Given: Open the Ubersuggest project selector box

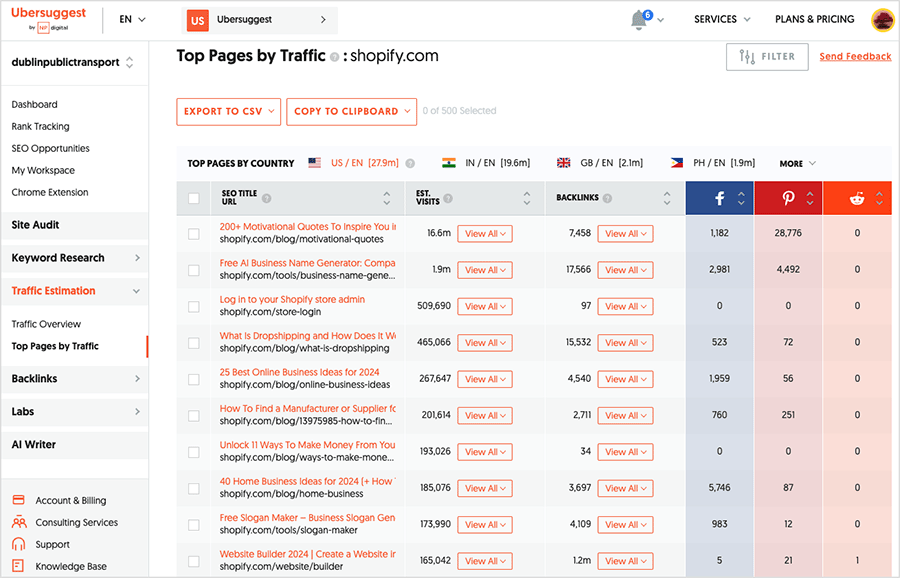Looking at the screenshot, I should click(x=259, y=21).
